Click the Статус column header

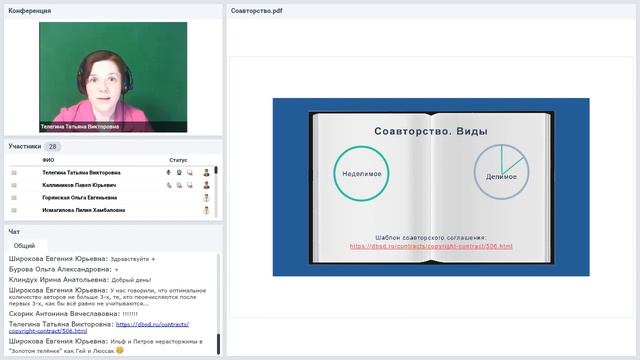(x=178, y=160)
